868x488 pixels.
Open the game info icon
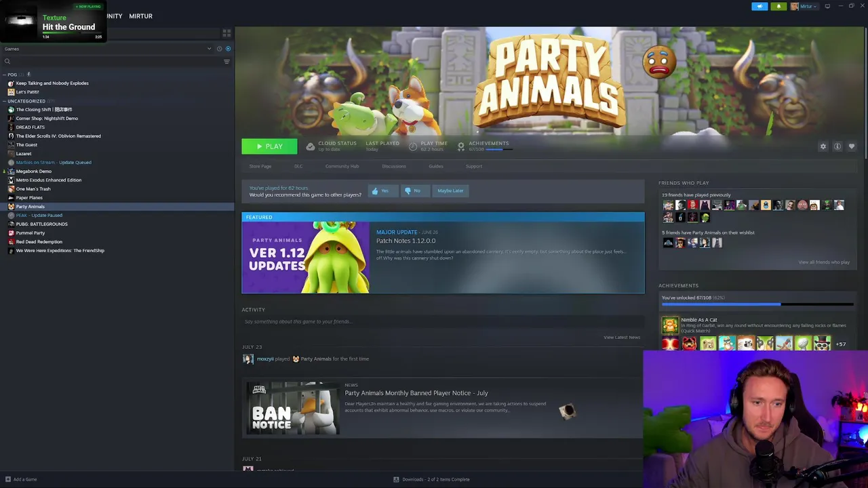tap(837, 146)
